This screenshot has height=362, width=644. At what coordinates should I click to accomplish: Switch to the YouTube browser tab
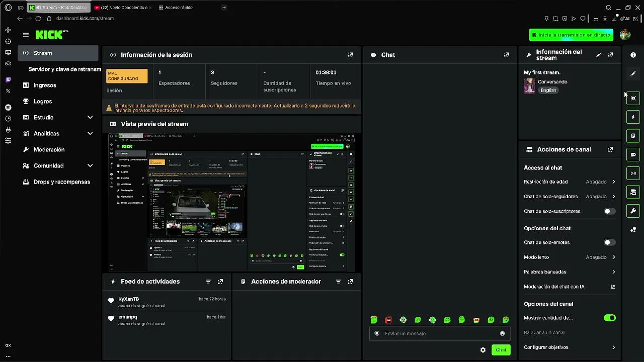[x=123, y=8]
